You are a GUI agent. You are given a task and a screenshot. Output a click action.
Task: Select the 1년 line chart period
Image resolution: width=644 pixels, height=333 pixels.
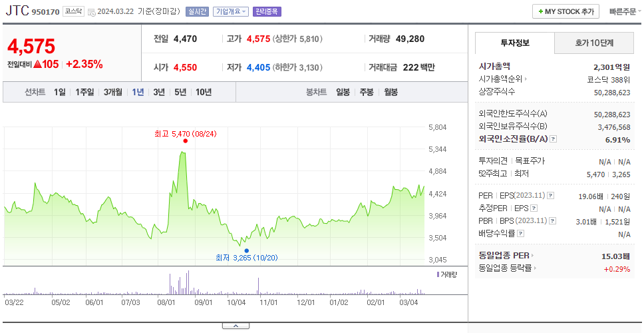click(138, 92)
